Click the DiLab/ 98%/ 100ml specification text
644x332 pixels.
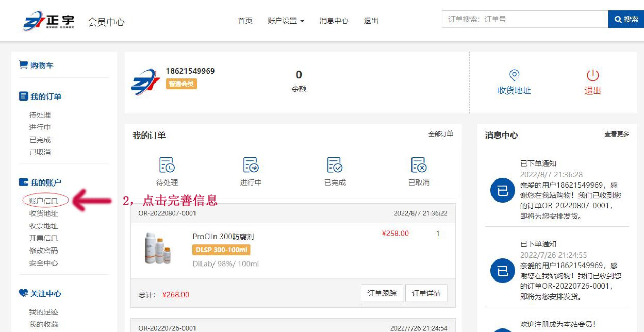(x=226, y=264)
